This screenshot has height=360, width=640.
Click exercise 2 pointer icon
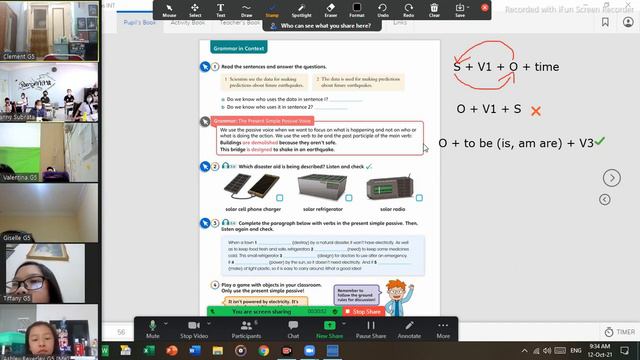205,167
